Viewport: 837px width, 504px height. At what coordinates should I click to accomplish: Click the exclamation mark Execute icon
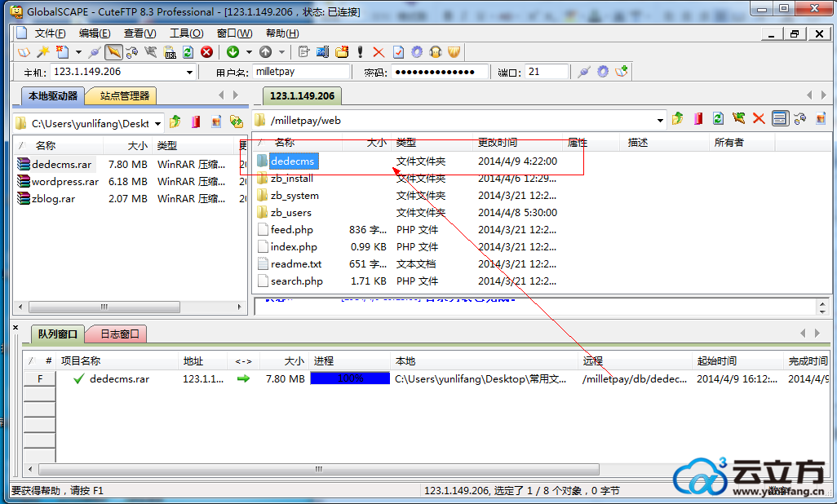coord(361,52)
